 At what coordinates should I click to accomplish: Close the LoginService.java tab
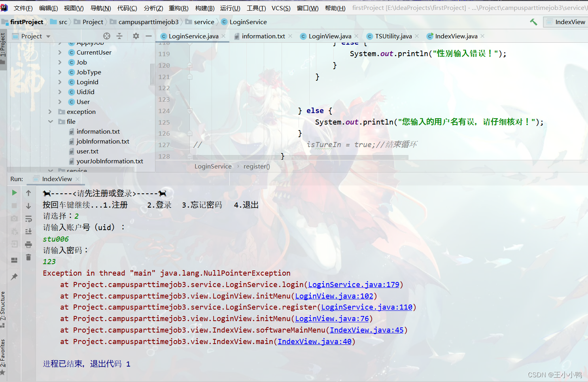pos(223,36)
